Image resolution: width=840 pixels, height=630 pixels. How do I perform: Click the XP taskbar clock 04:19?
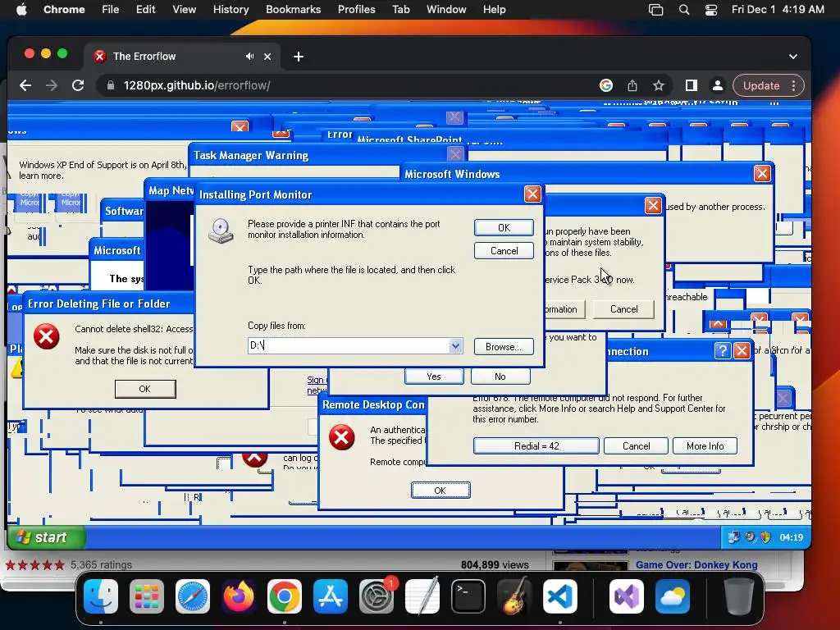click(x=792, y=537)
